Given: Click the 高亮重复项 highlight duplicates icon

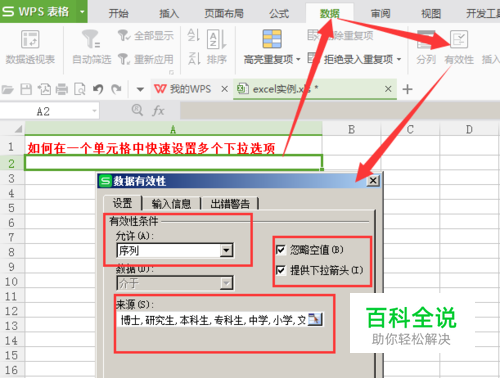Looking at the screenshot, I should pos(272,39).
